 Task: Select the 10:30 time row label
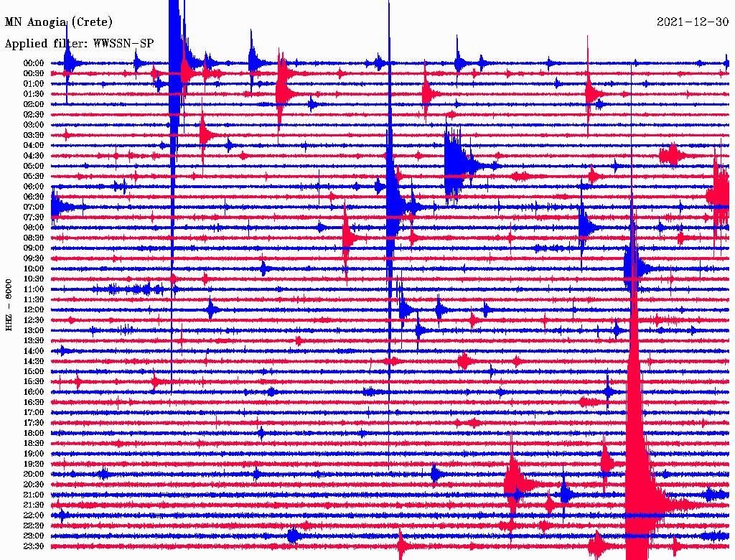point(34,279)
